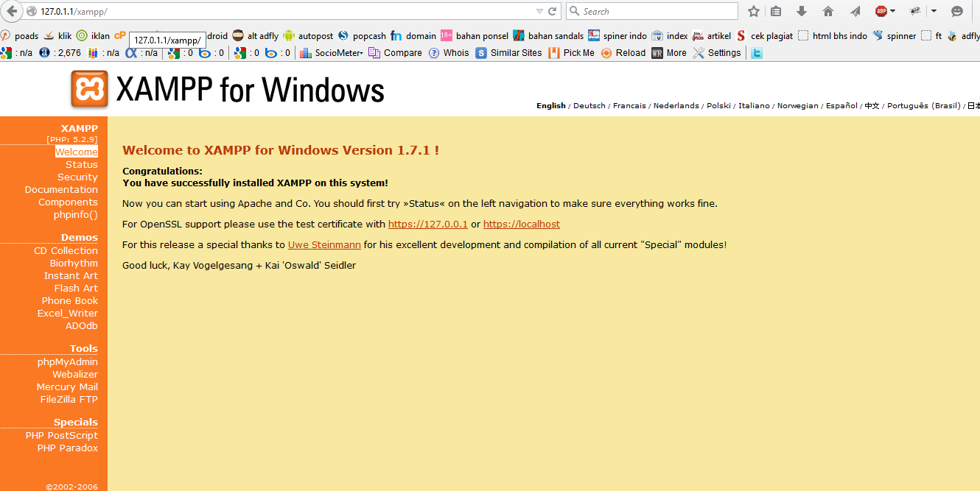Click the browser Back arrow button
The height and width of the screenshot is (491, 980).
11,11
